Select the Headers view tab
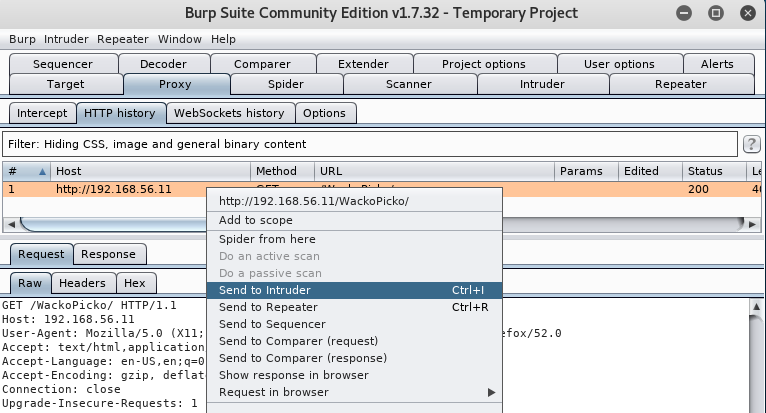Image resolution: width=766 pixels, height=413 pixels. click(x=83, y=283)
